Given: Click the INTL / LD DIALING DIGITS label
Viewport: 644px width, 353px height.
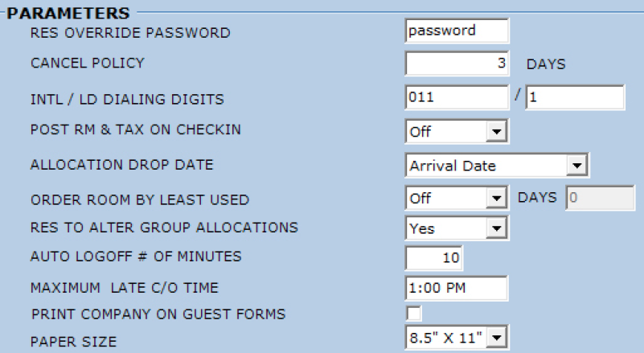Looking at the screenshot, I should 127,100.
